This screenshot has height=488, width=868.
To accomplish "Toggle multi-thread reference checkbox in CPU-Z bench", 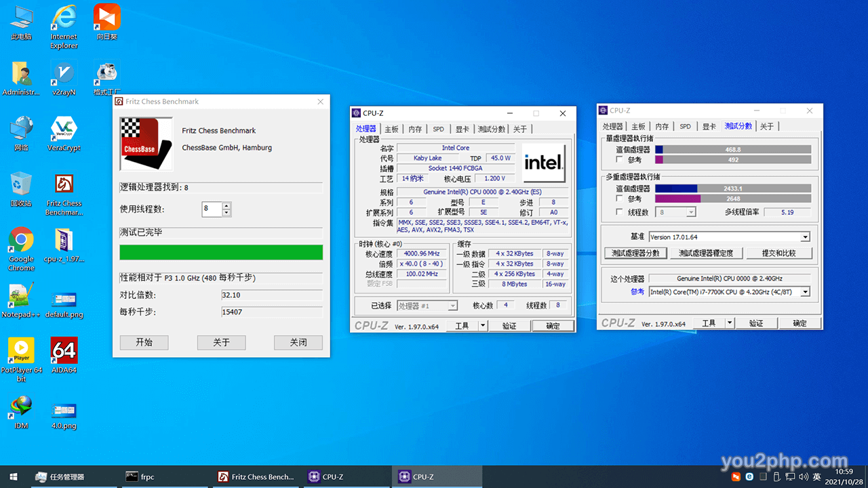I will (x=619, y=199).
